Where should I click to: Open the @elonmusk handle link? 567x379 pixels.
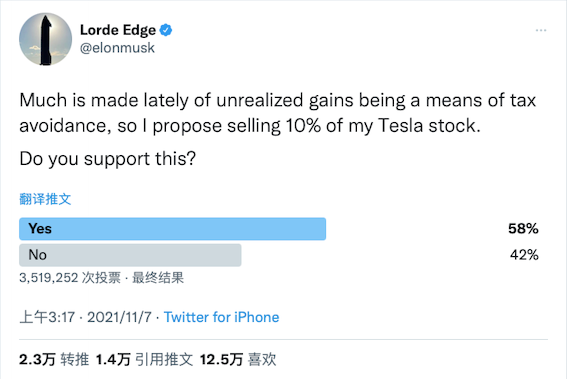[118, 48]
